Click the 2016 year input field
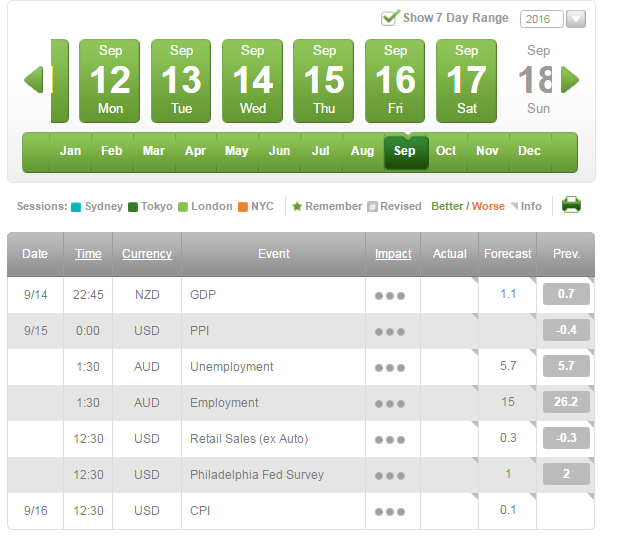618x556 pixels. [x=542, y=19]
